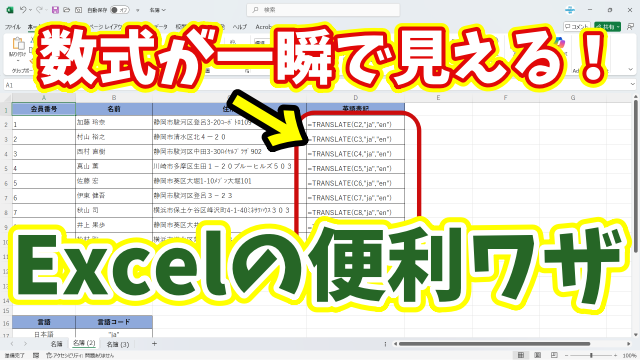Click the accessibility status (アクセシビリティ) text

click(x=80, y=356)
